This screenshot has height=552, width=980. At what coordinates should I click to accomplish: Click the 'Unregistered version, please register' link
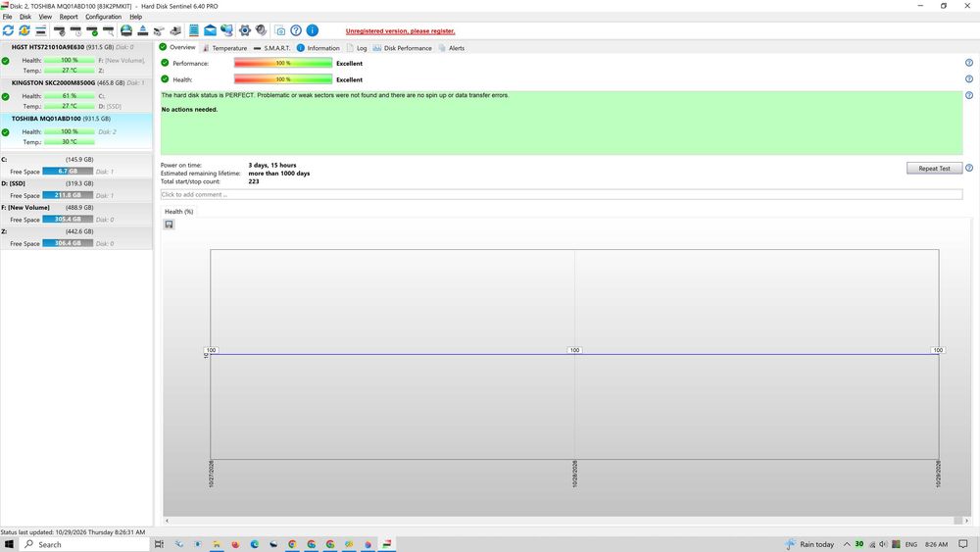coord(400,30)
